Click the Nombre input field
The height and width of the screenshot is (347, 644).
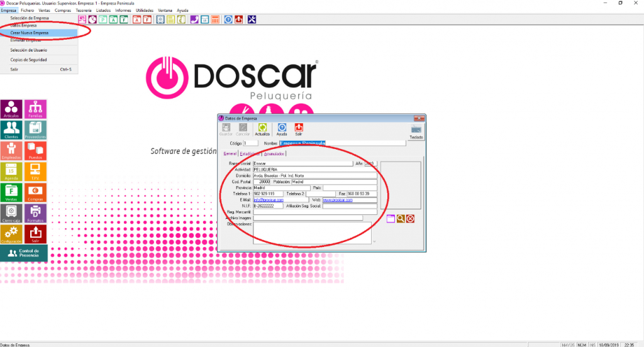click(x=343, y=143)
